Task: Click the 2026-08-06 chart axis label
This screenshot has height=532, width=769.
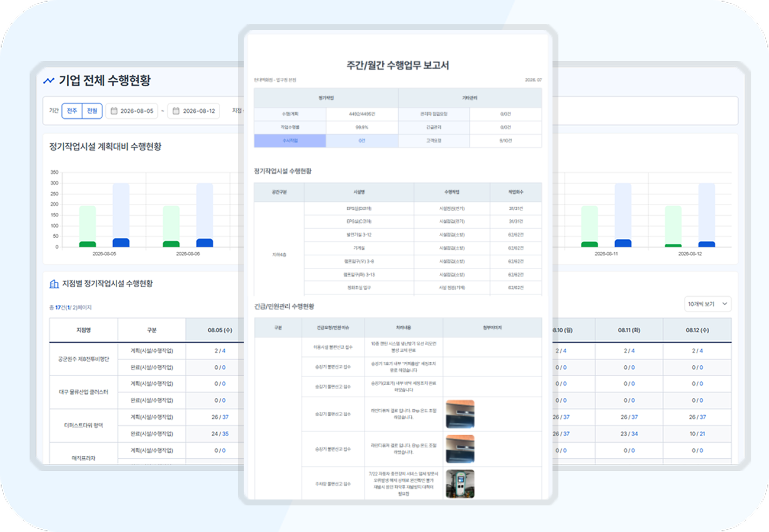Action: 187,253
